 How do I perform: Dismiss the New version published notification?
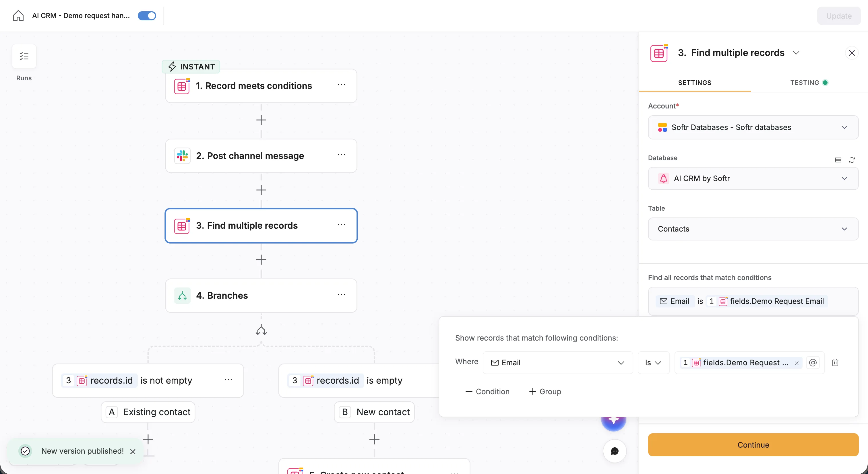pyautogui.click(x=132, y=451)
